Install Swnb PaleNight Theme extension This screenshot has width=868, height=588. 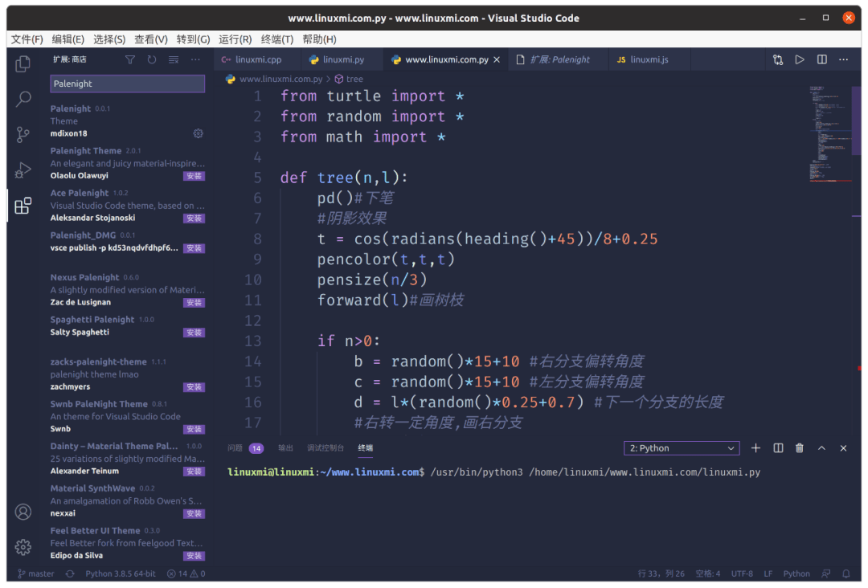point(194,429)
